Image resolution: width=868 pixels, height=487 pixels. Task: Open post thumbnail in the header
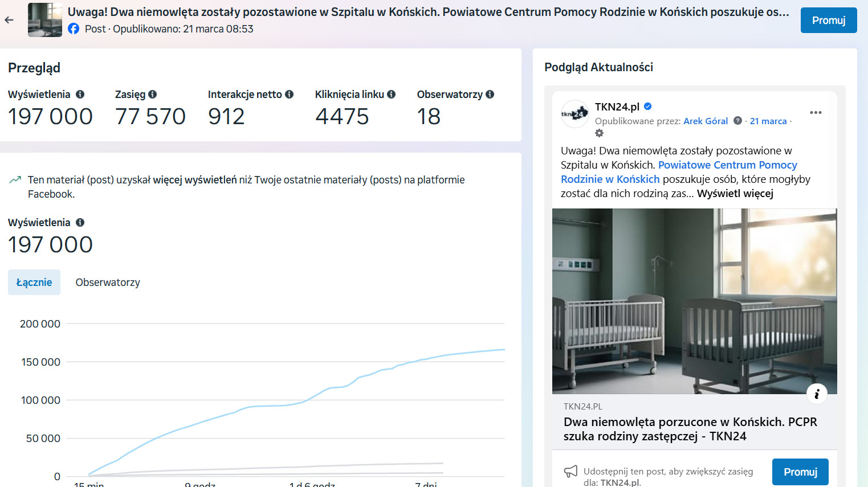[45, 20]
